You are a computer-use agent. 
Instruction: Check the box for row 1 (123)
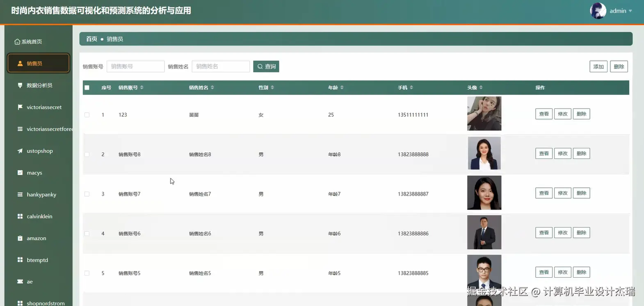pyautogui.click(x=87, y=115)
